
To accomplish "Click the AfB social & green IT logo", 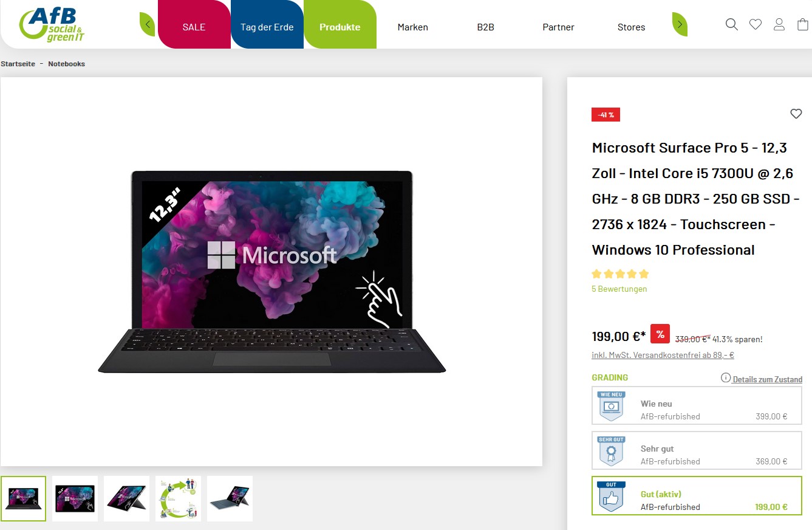I will (x=52, y=25).
